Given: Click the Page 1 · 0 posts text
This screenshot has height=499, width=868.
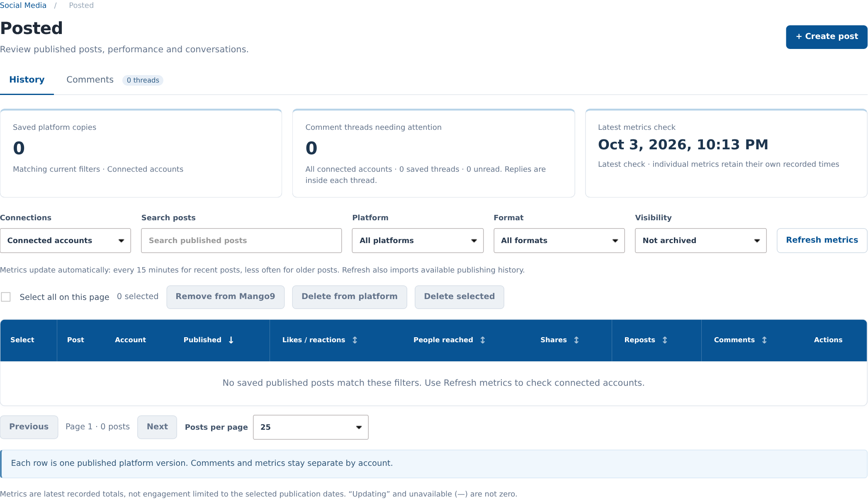Looking at the screenshot, I should 97,427.
